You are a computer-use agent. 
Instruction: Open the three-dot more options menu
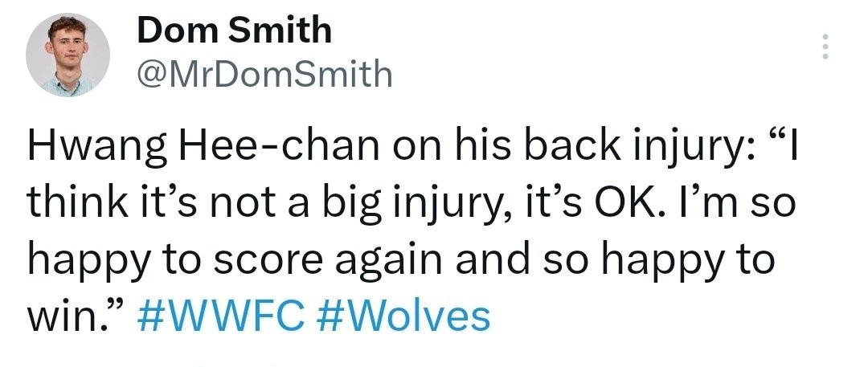click(x=823, y=49)
